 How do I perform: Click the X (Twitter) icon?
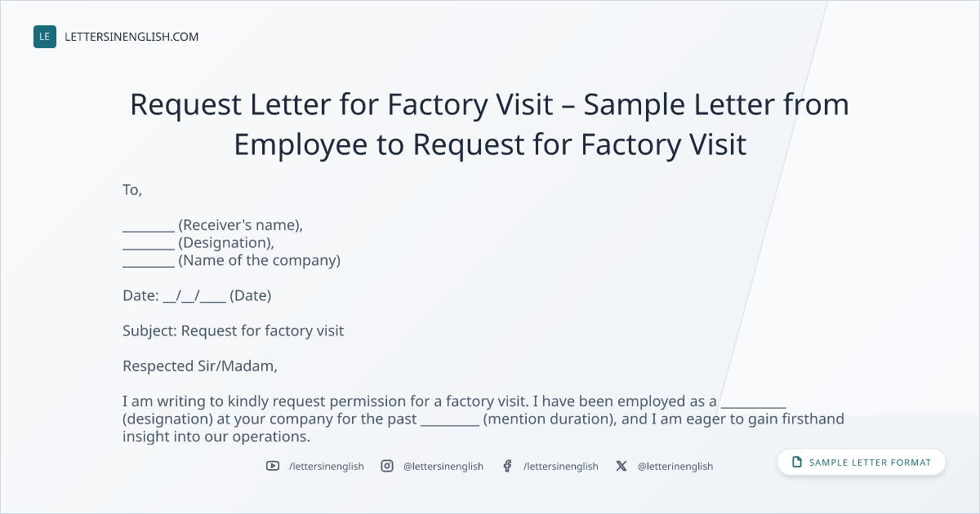coord(621,466)
